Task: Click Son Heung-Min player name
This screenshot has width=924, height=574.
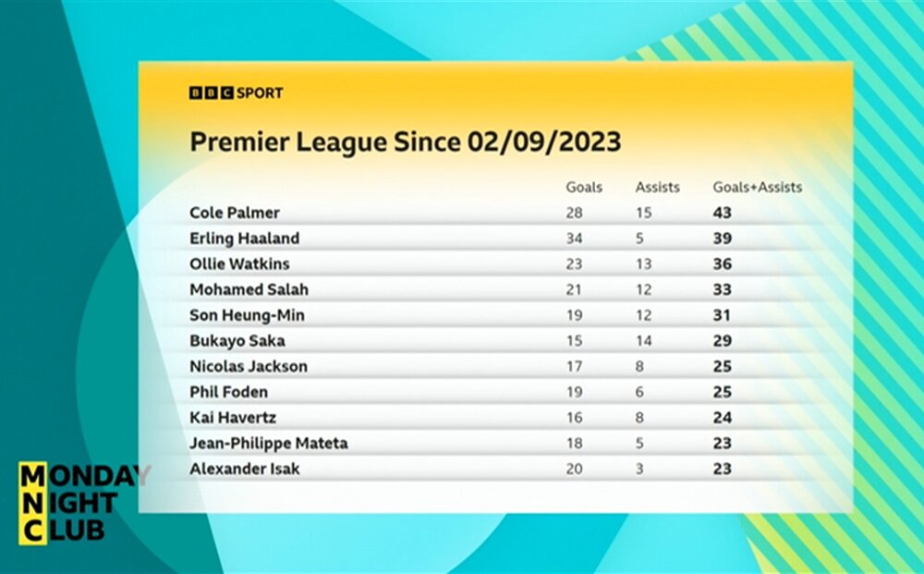Action: pos(247,315)
